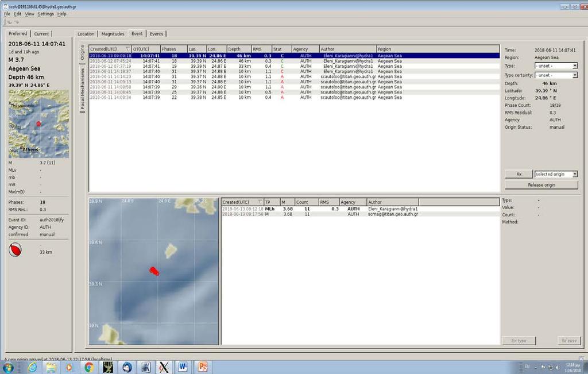This screenshot has width=588, height=374.
Task: Open the Edit menu
Action: pos(18,14)
